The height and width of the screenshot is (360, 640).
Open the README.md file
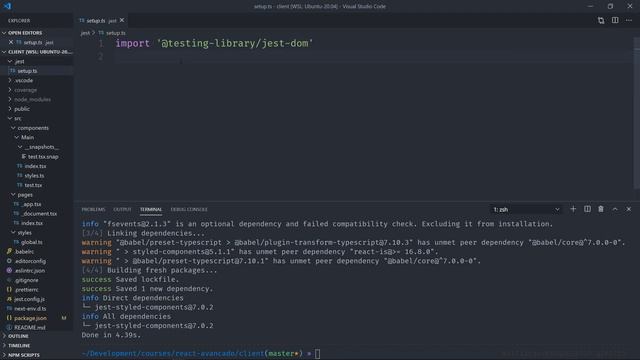tap(37, 328)
